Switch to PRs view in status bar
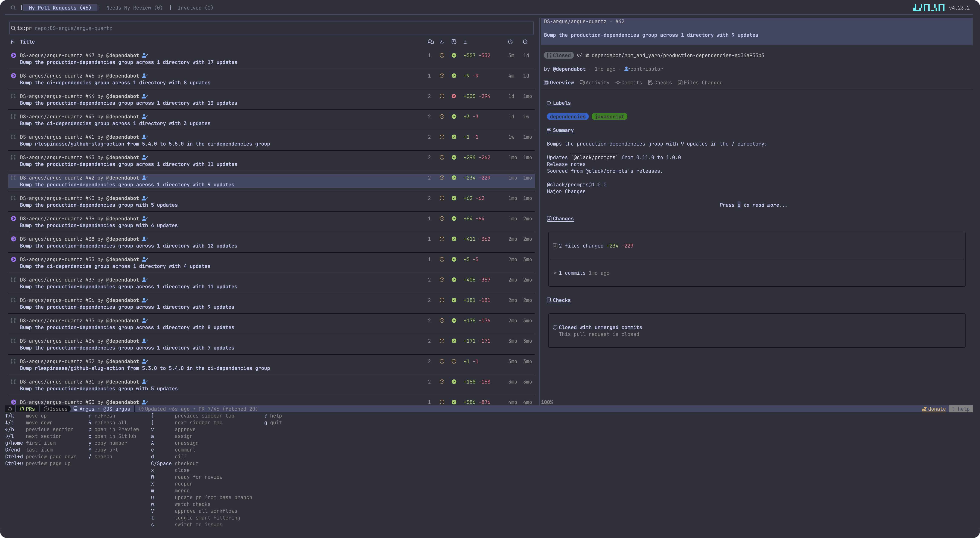 click(27, 409)
